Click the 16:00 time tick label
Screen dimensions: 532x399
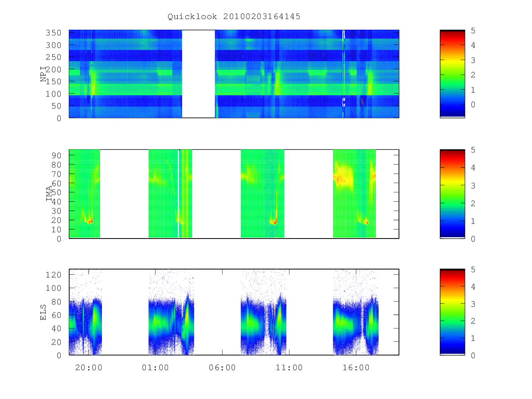point(356,368)
